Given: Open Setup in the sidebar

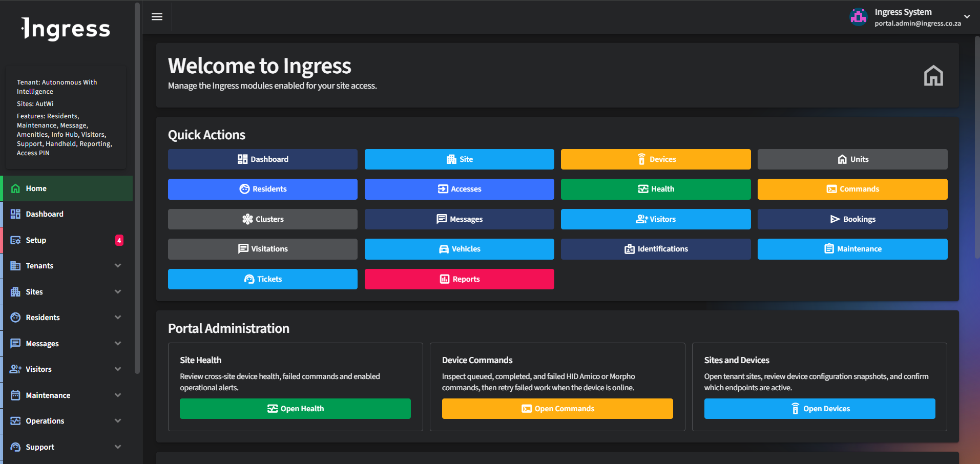Looking at the screenshot, I should pyautogui.click(x=67, y=240).
